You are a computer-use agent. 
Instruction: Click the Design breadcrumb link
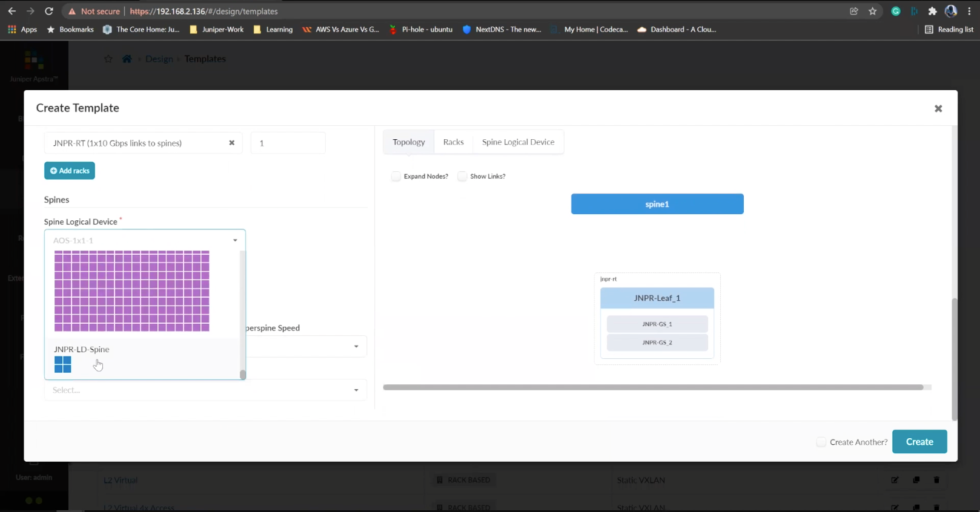[x=159, y=59]
